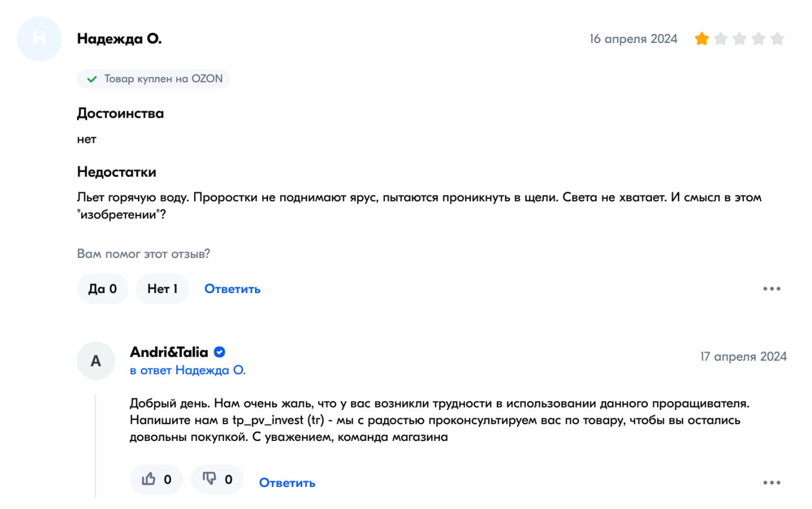Click Ответить under the seller's reply
Viewport: 812px width, 509px height.
point(287,483)
